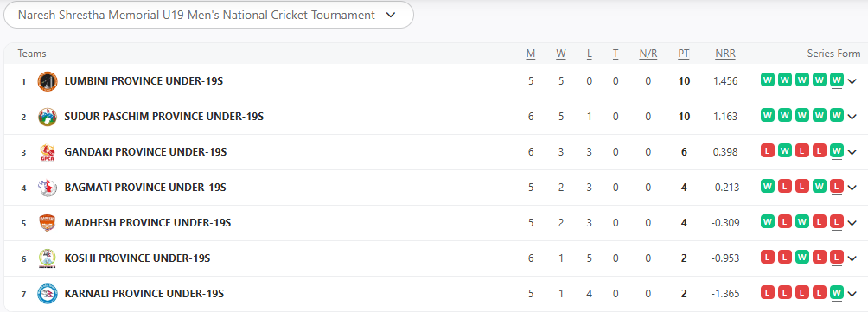Click the N/R column header
The image size is (868, 312).
[648, 54]
